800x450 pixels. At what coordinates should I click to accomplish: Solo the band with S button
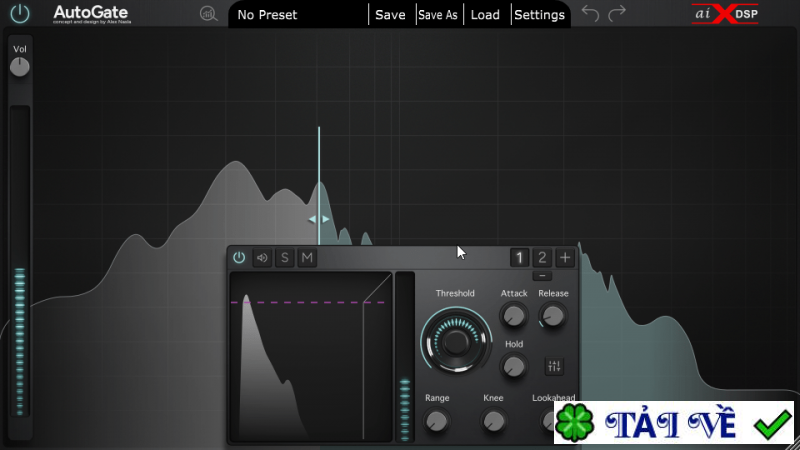click(285, 258)
